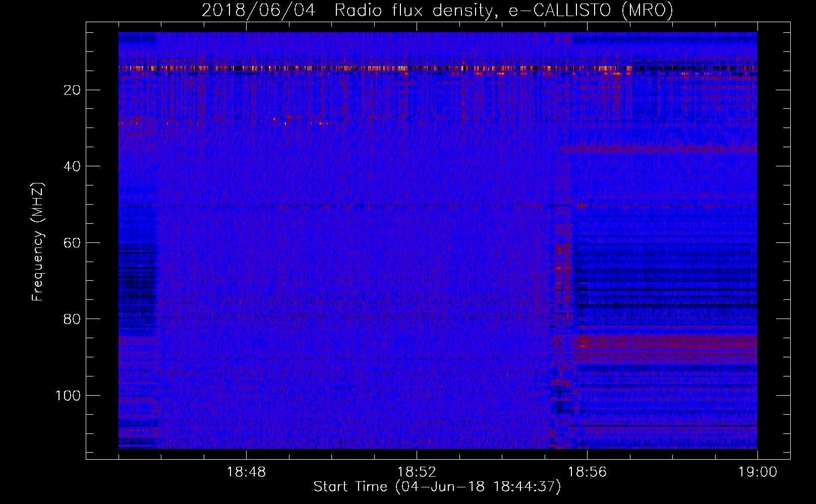
Task: Click the 100 MHz frequency tick label
Action: 68,396
